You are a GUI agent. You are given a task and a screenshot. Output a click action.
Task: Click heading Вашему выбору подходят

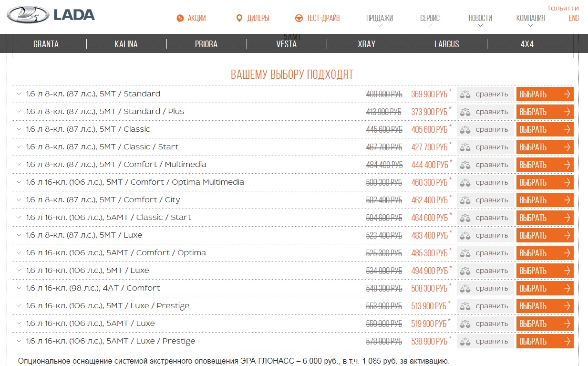[292, 75]
